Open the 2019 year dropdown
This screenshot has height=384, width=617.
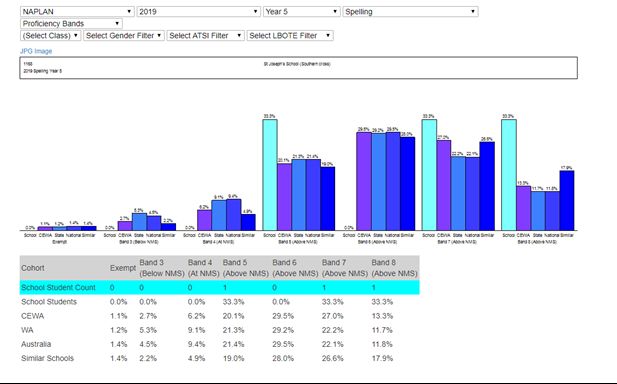click(199, 11)
